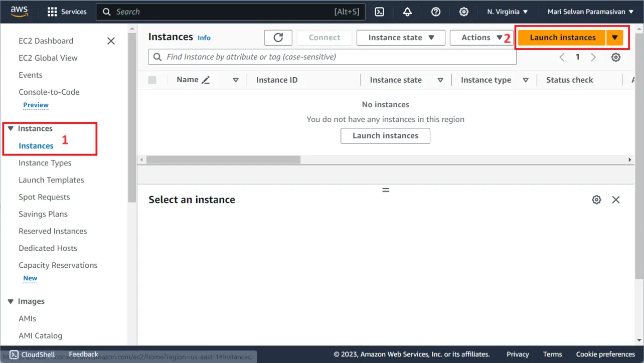Collapse the Images sidebar section
This screenshot has height=363, width=644.
(x=11, y=301)
